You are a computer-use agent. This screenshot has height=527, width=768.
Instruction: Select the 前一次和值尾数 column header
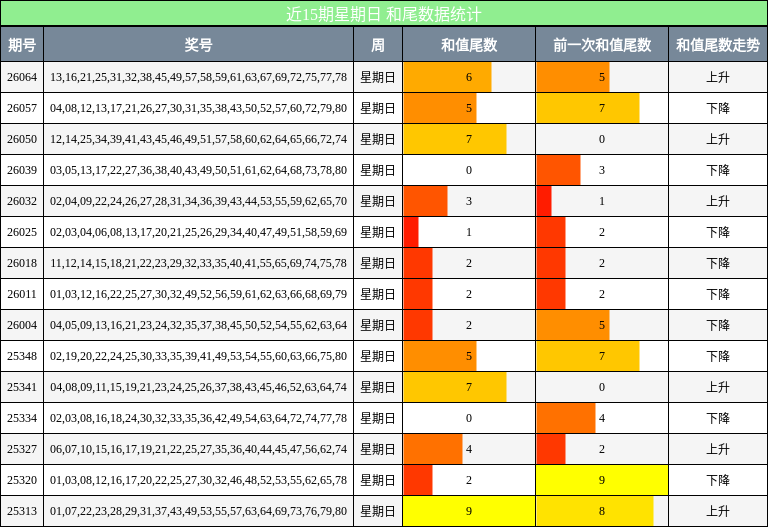point(602,45)
